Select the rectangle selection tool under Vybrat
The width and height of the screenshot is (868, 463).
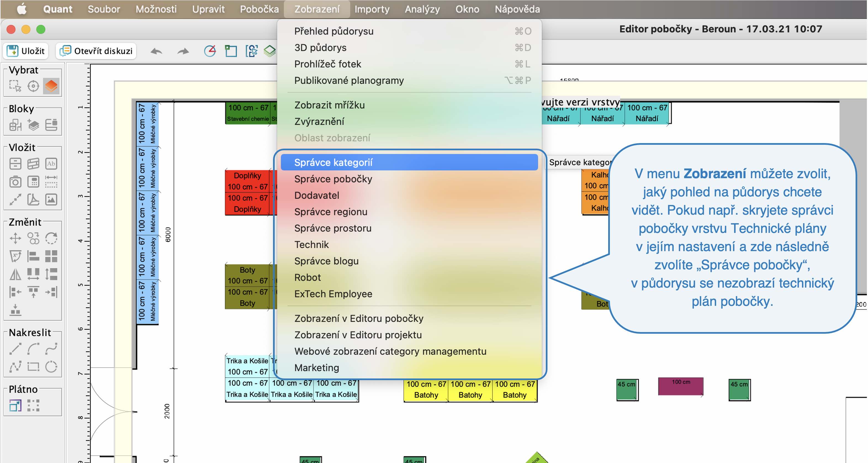pos(15,86)
